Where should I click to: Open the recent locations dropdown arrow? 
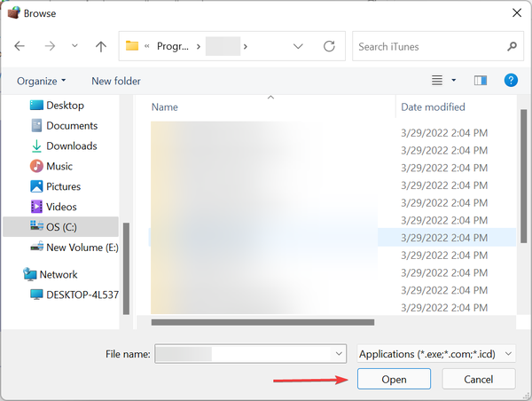point(74,46)
